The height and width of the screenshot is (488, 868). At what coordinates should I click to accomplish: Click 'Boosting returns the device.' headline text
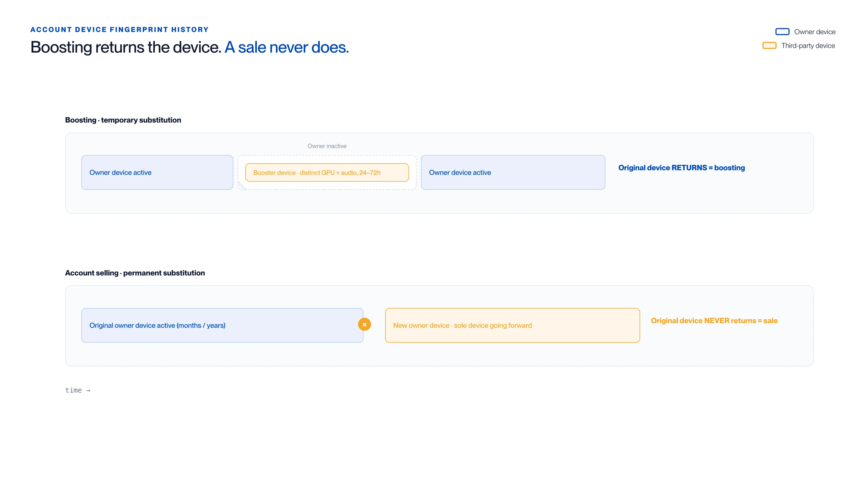126,47
